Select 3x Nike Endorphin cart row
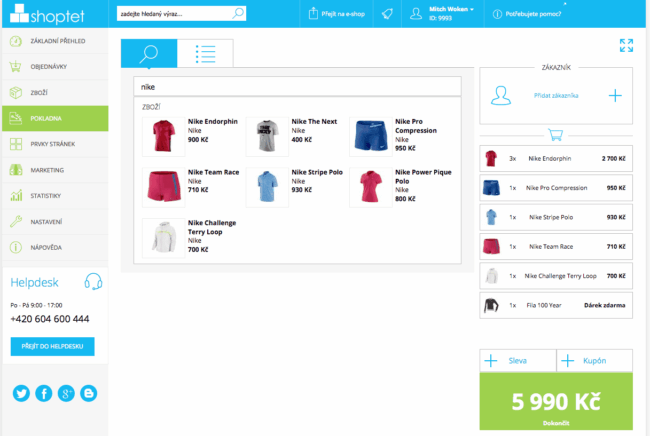The height and width of the screenshot is (436, 650). coord(556,158)
